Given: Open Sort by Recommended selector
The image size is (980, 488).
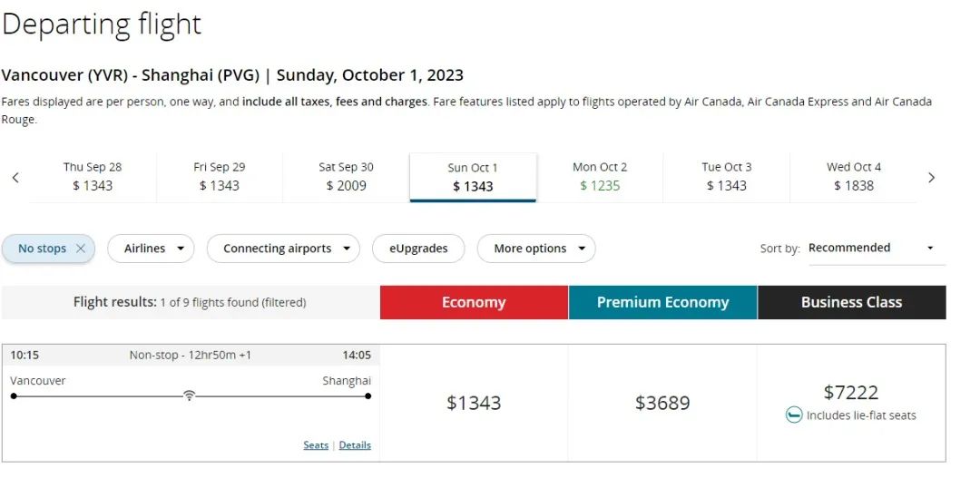Looking at the screenshot, I should click(x=877, y=249).
